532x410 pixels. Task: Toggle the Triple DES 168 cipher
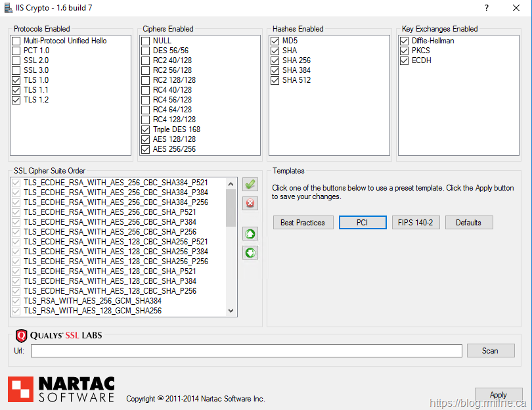click(x=146, y=129)
